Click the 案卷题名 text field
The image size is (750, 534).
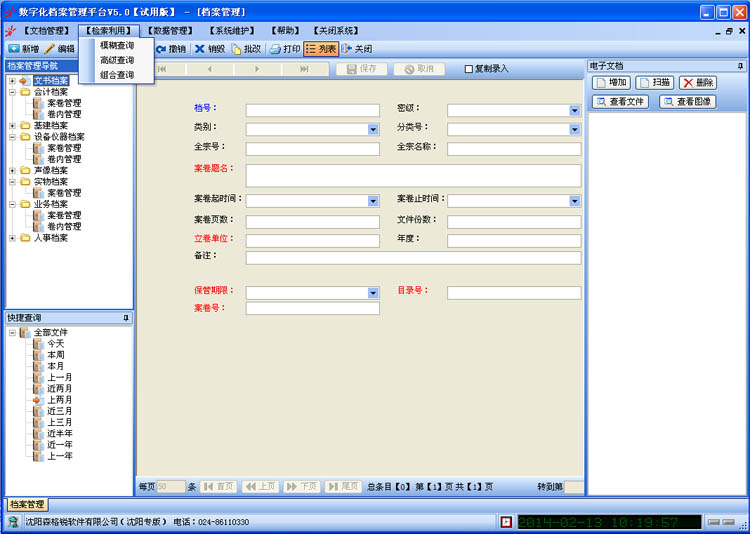[413, 175]
